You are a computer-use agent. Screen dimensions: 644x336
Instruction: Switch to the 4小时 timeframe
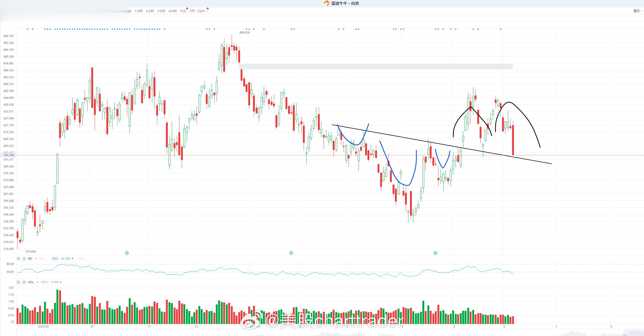[173, 11]
